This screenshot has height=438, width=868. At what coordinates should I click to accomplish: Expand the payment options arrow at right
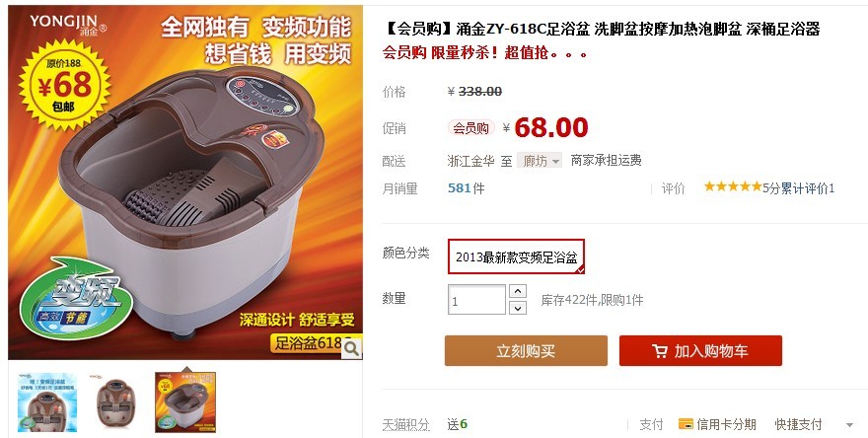[849, 425]
